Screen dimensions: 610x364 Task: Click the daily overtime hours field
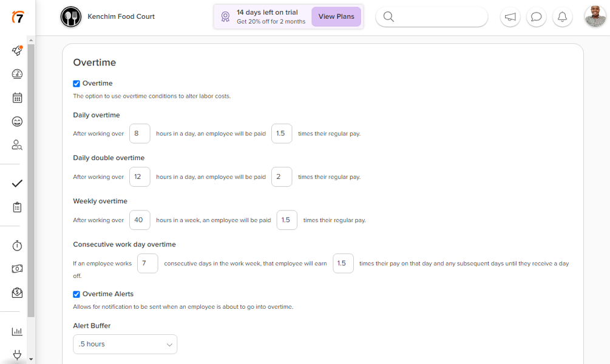[x=140, y=133]
